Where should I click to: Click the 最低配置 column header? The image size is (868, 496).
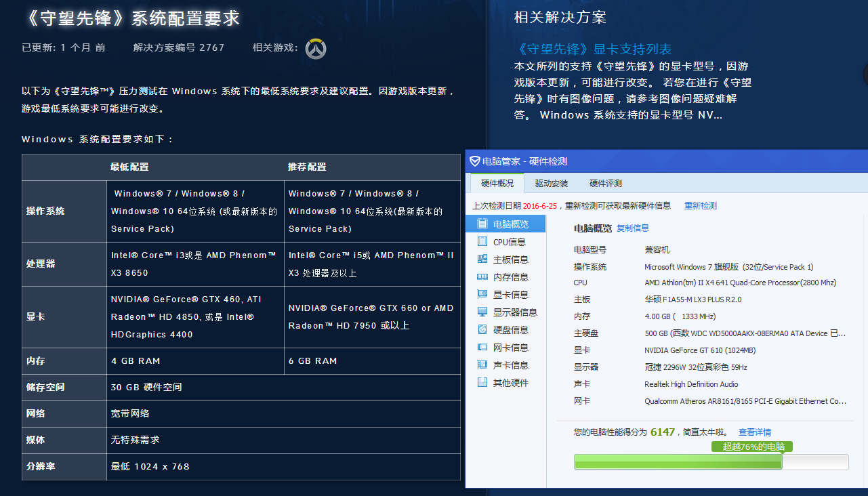129,167
